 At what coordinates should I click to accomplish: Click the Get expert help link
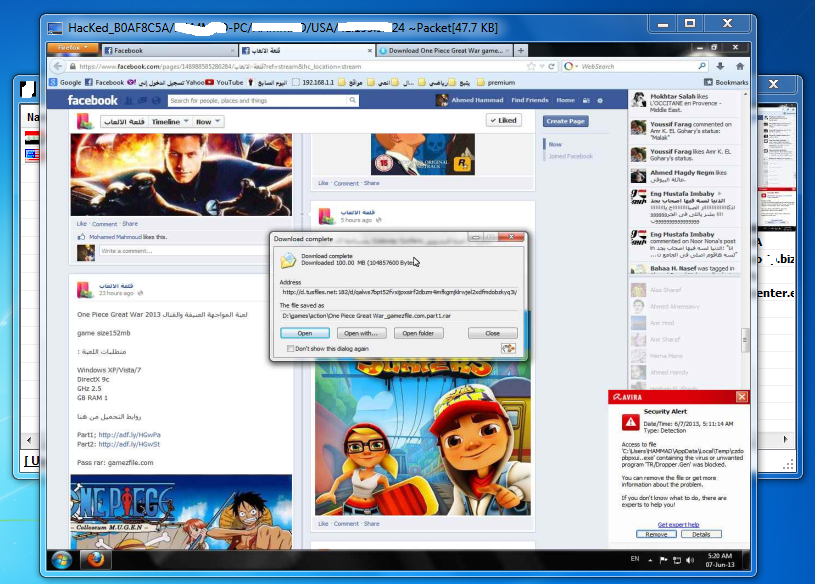tap(678, 525)
